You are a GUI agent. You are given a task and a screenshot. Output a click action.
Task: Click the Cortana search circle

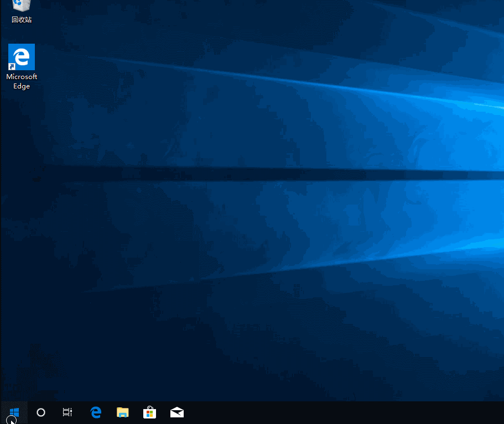(40, 412)
